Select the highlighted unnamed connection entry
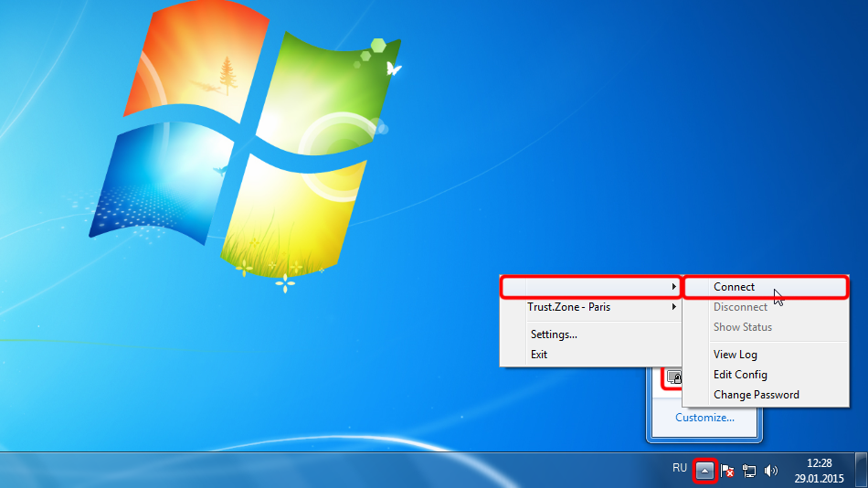 pos(591,287)
